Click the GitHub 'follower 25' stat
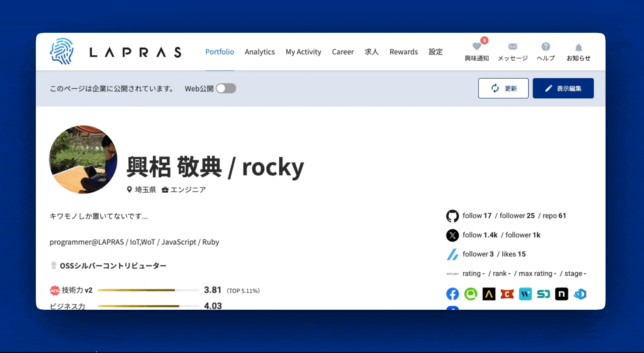Viewport: 644px width, 353px height. (517, 215)
